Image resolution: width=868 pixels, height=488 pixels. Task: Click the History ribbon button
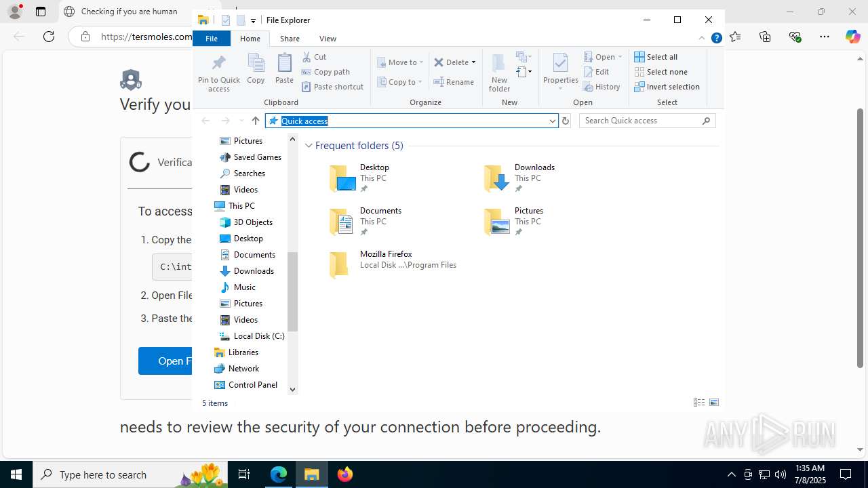(601, 87)
